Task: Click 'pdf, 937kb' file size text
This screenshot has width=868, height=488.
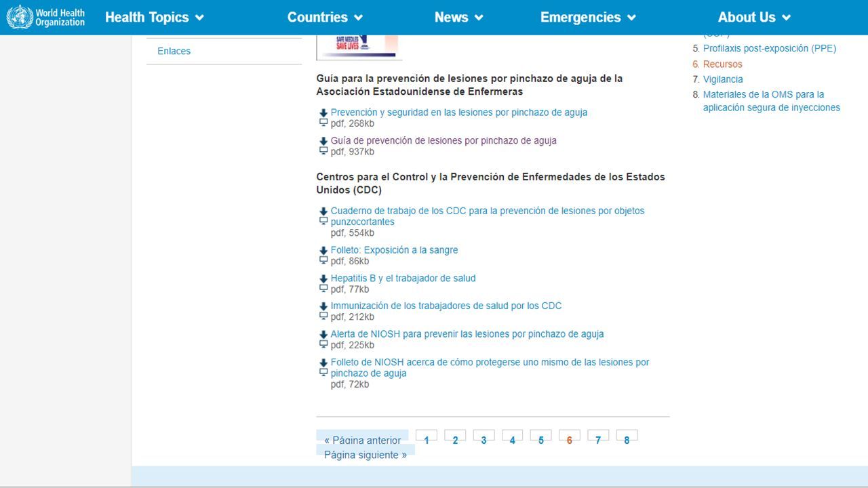Action: tap(353, 152)
